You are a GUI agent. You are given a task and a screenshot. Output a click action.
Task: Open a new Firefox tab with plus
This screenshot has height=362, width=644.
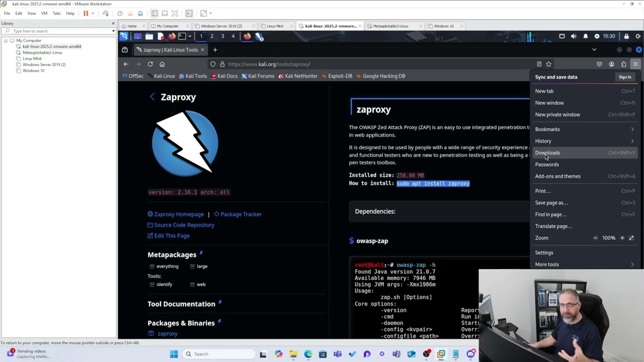point(215,50)
